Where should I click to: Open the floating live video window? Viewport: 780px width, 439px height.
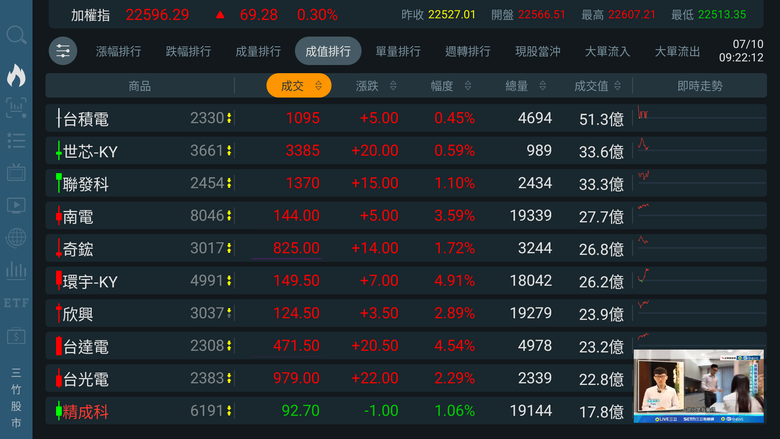click(x=698, y=386)
